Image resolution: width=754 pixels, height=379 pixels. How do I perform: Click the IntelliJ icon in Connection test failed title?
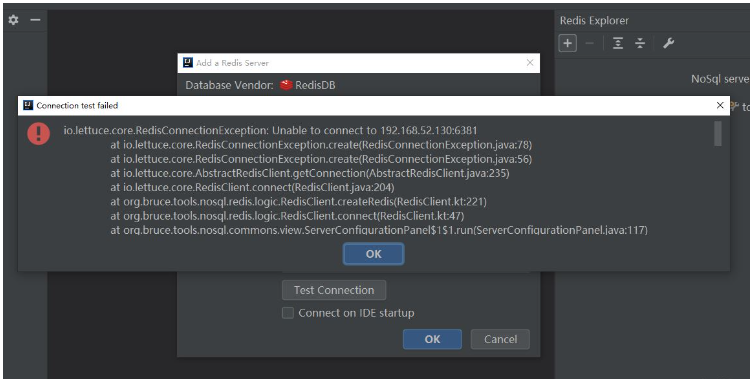point(28,105)
